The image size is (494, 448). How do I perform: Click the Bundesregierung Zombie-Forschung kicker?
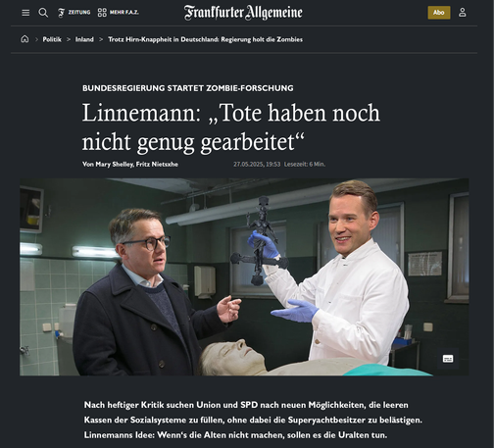tap(188, 88)
